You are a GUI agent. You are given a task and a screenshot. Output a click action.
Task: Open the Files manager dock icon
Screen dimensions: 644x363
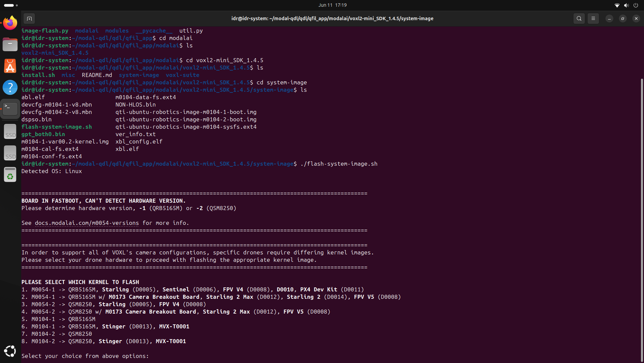pos(10,44)
